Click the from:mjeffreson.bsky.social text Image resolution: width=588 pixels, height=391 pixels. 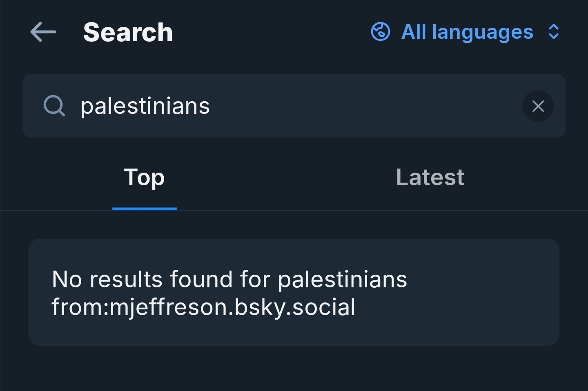coord(203,307)
